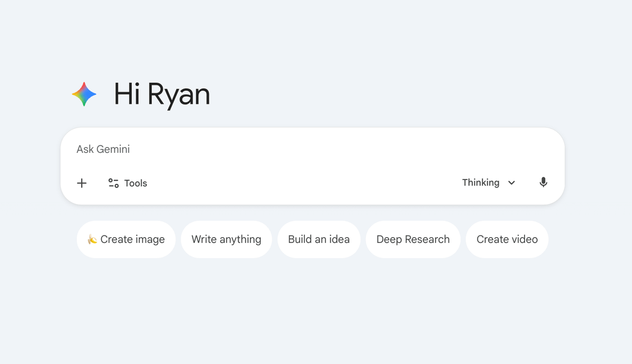Select the Build an idea chip
632x364 pixels.
tap(319, 240)
